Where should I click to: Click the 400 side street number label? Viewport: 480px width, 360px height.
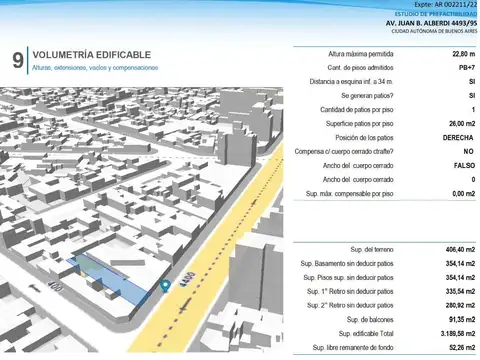pyautogui.click(x=55, y=286)
